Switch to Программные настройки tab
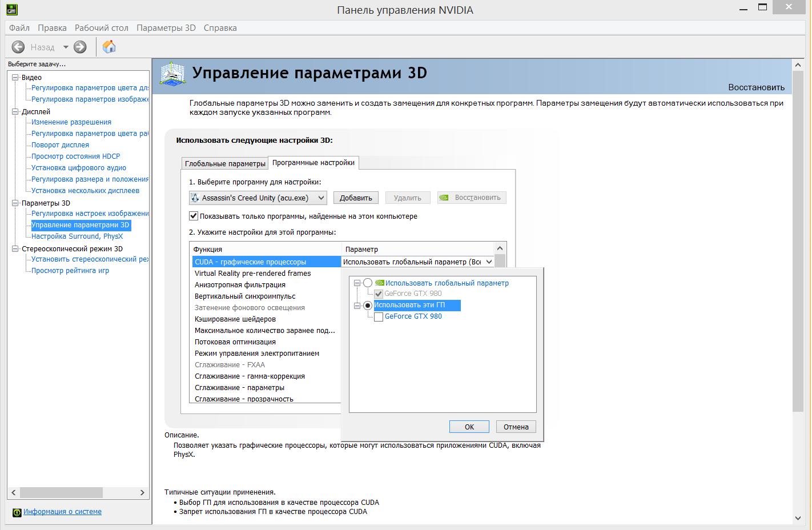The width and height of the screenshot is (812, 530). tap(313, 163)
